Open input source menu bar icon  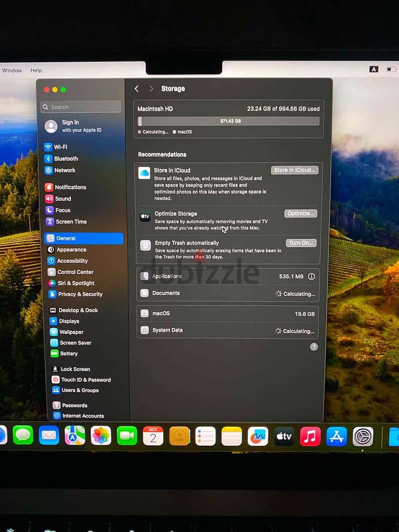click(x=374, y=69)
